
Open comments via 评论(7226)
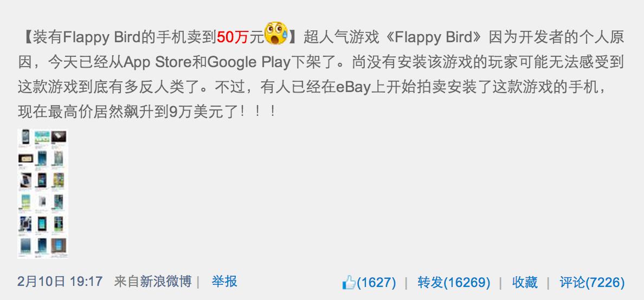point(592,282)
